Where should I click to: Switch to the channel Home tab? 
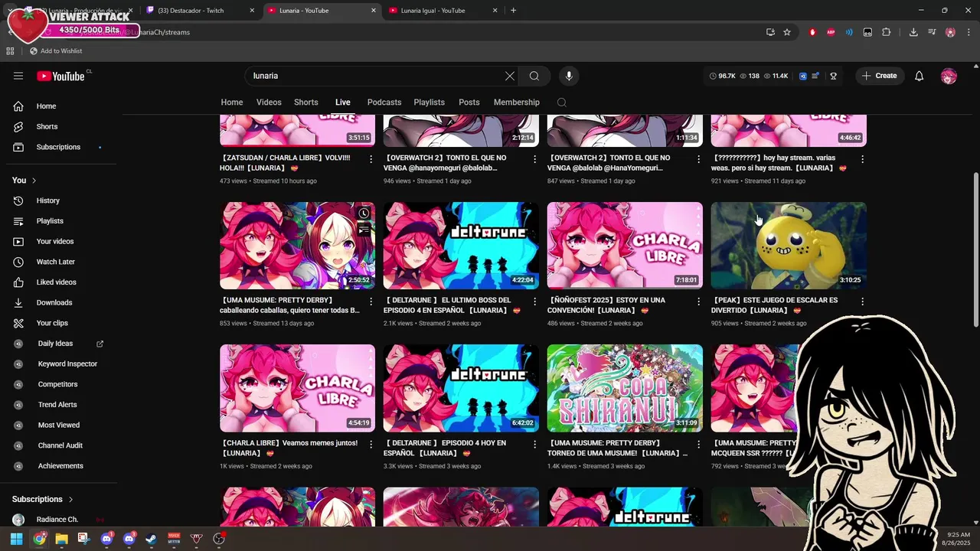click(x=232, y=103)
